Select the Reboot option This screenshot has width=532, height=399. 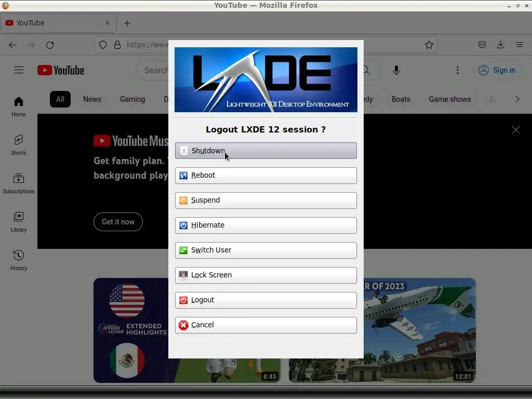tap(265, 176)
